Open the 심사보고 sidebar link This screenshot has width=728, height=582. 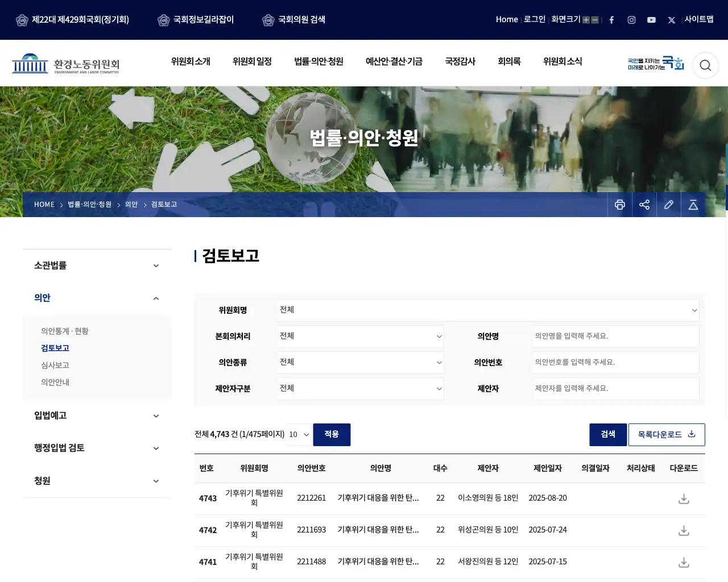55,365
